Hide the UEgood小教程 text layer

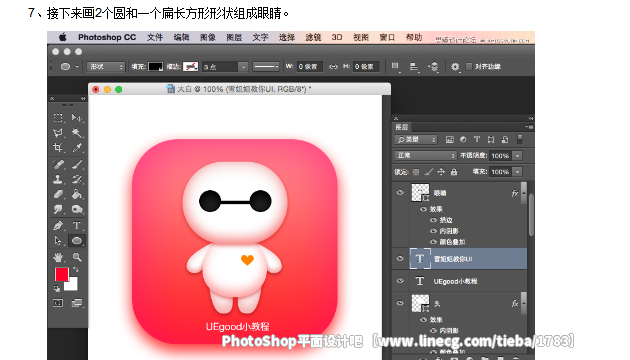tap(400, 281)
